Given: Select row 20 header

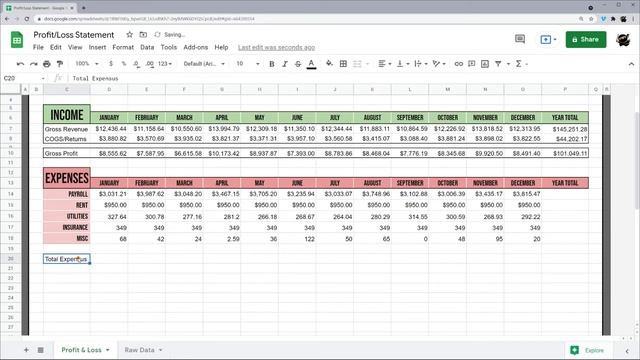Looking at the screenshot, I should tap(11, 259).
